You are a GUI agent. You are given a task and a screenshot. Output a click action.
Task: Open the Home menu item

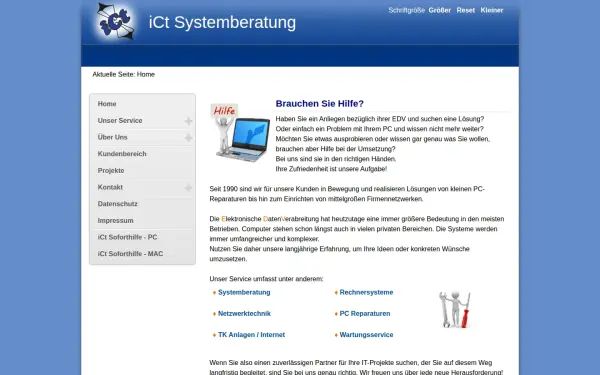(x=107, y=104)
